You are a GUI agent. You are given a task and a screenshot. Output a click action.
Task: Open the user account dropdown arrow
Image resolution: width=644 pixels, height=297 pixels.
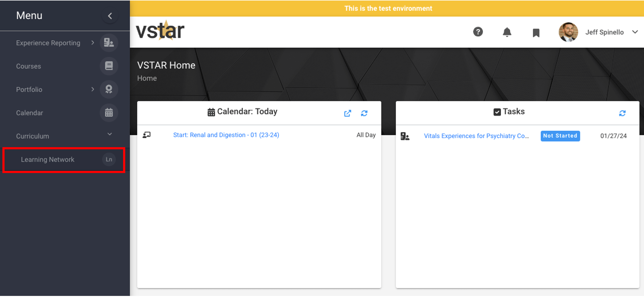tap(635, 32)
